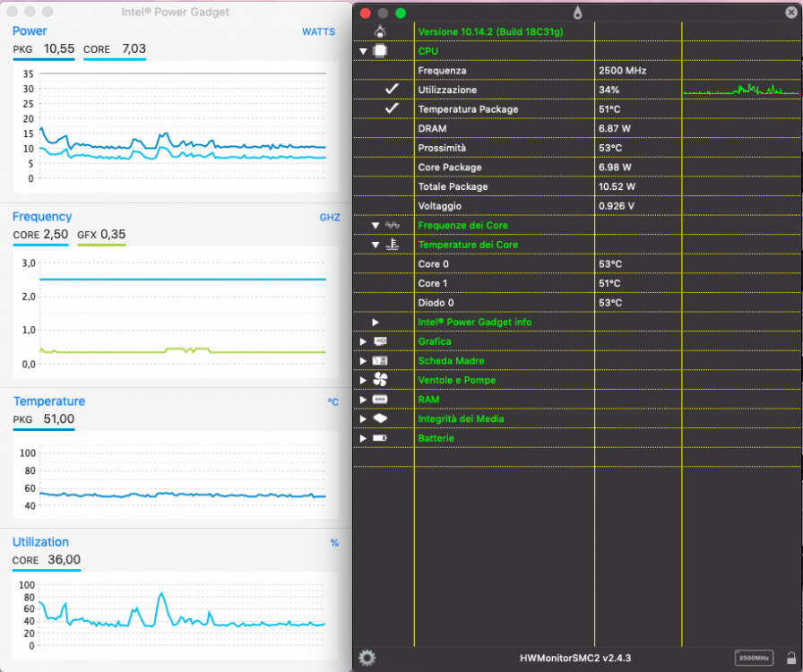The height and width of the screenshot is (672, 803).
Task: Expand Intel Power Gadget info group
Action: (376, 323)
